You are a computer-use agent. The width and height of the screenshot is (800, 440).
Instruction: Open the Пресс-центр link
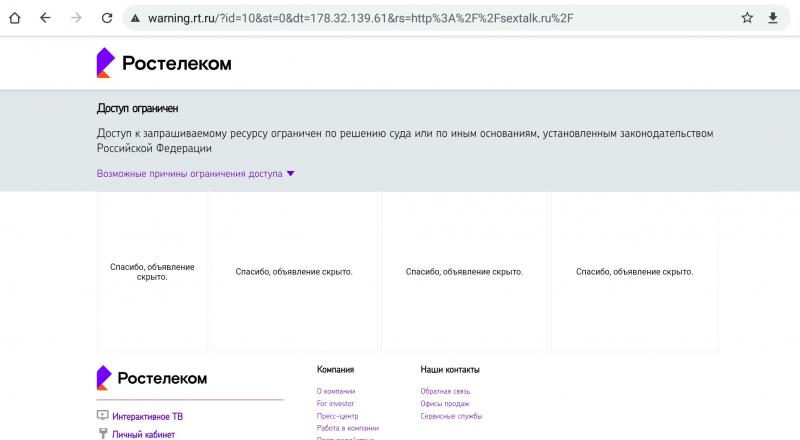[x=337, y=416]
